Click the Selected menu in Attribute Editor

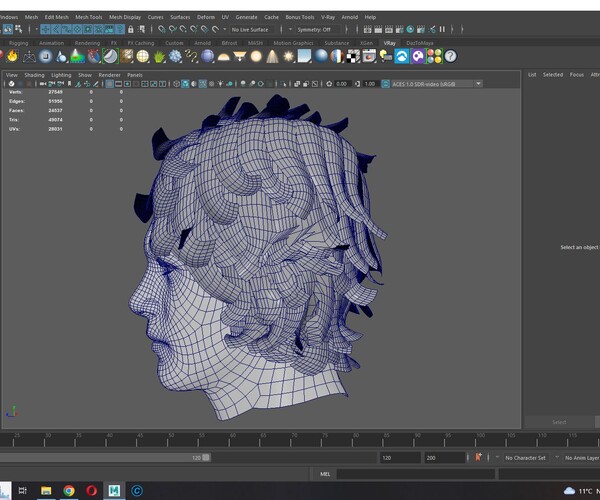553,75
